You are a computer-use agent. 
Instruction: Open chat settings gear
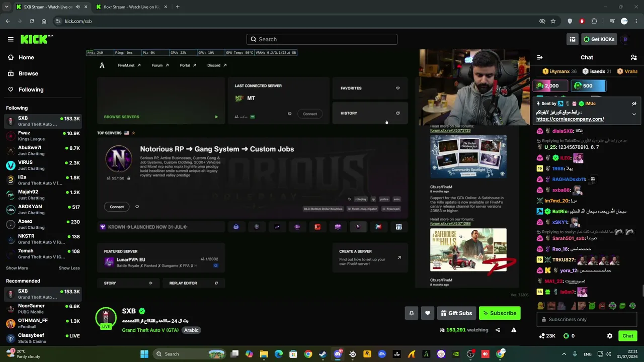[610, 336]
